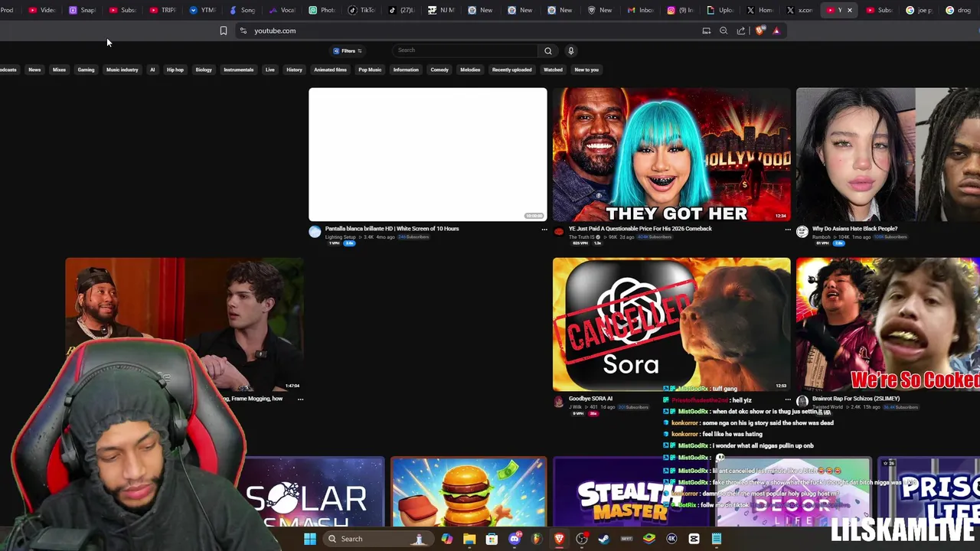
Task: Close the active YouTube browser tab
Action: 849,10
